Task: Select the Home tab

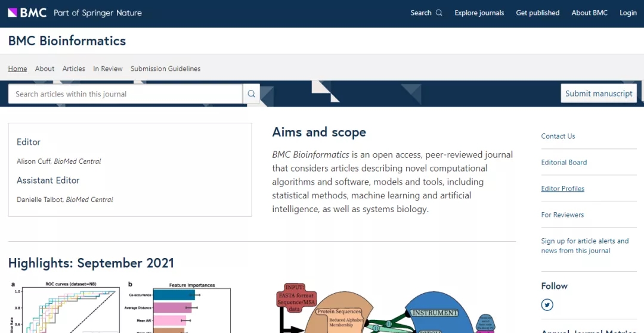Action: coord(17,69)
